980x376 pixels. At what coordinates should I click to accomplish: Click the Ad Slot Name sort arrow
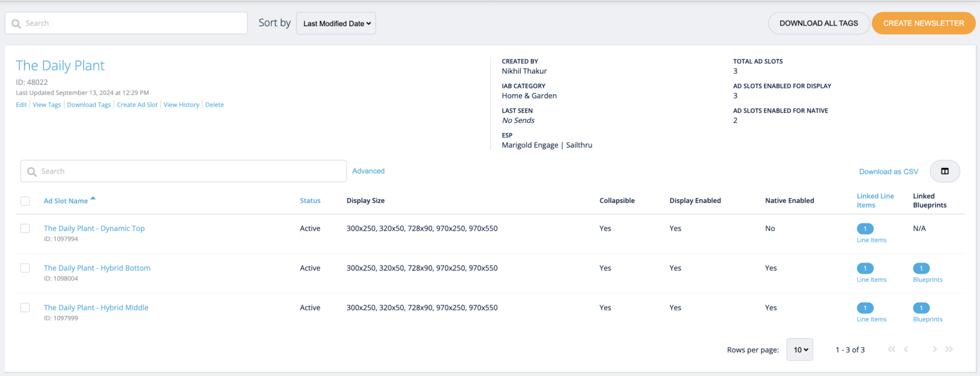(x=93, y=198)
